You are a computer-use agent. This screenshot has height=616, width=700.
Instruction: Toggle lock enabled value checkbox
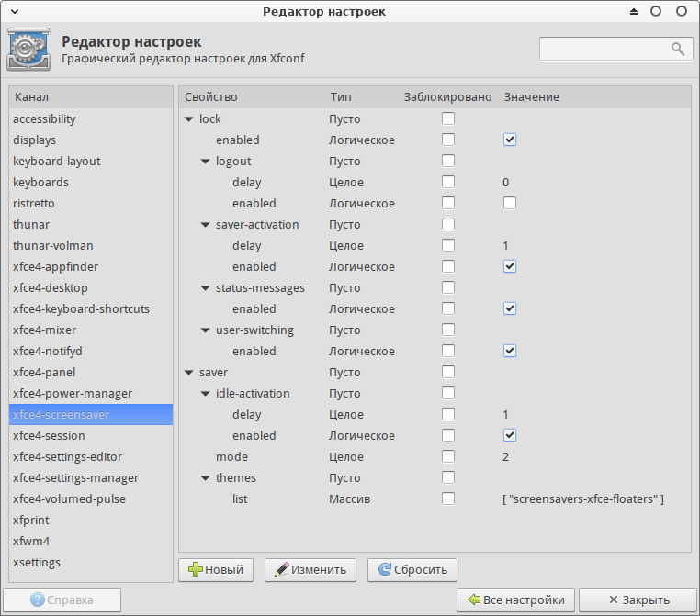click(509, 140)
